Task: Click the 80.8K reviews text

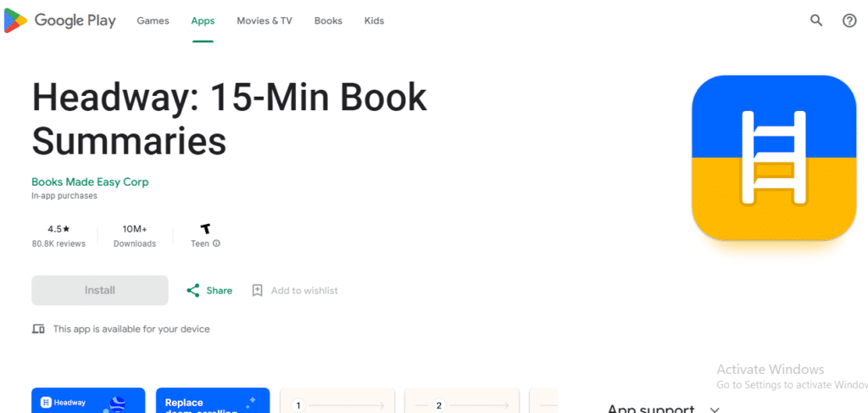Action: click(x=58, y=243)
